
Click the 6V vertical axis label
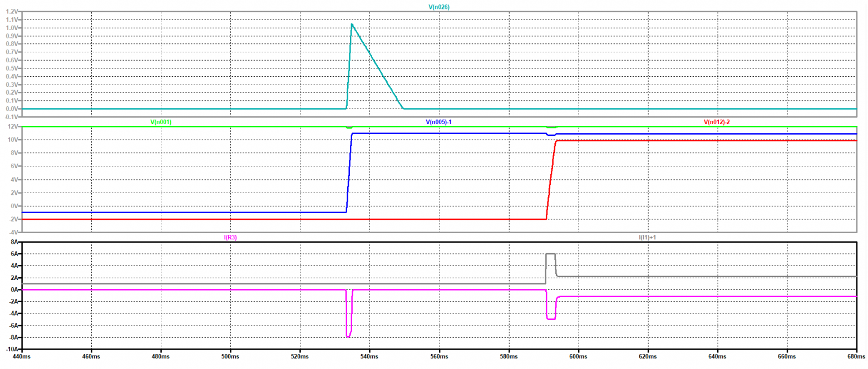tap(14, 166)
